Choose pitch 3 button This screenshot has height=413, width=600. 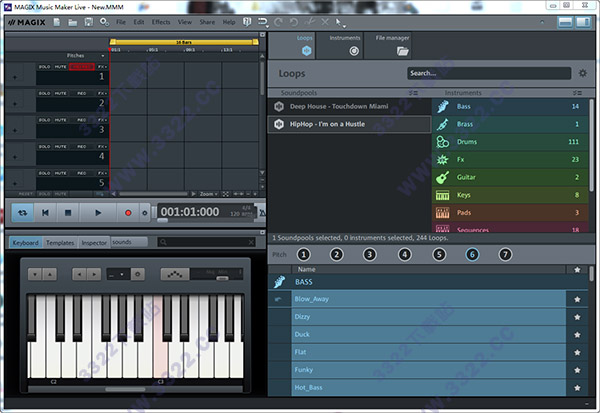tap(370, 255)
